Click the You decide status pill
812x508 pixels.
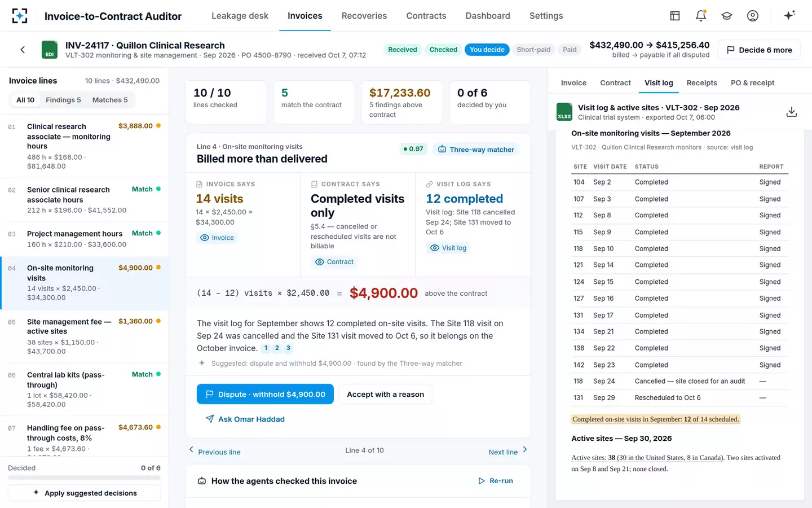pos(487,50)
